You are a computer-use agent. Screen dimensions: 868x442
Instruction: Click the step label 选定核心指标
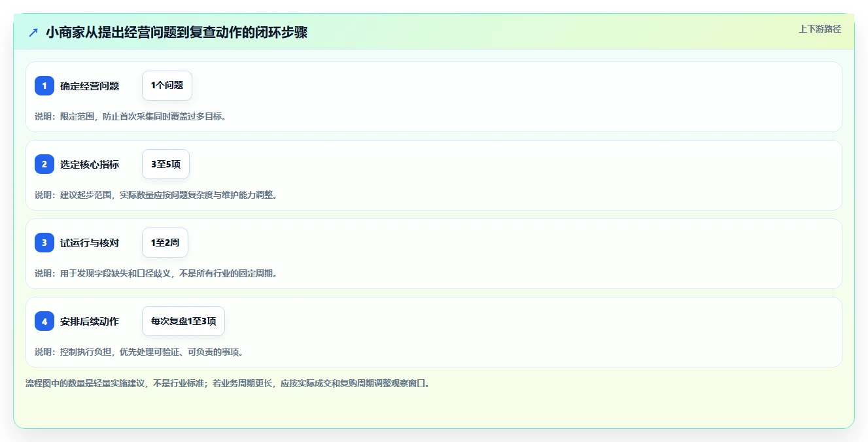click(90, 164)
